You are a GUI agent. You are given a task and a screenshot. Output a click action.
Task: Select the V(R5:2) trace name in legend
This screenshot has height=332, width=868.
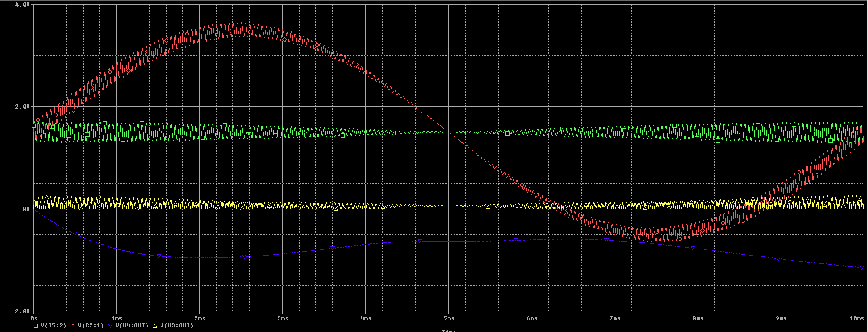[54, 325]
